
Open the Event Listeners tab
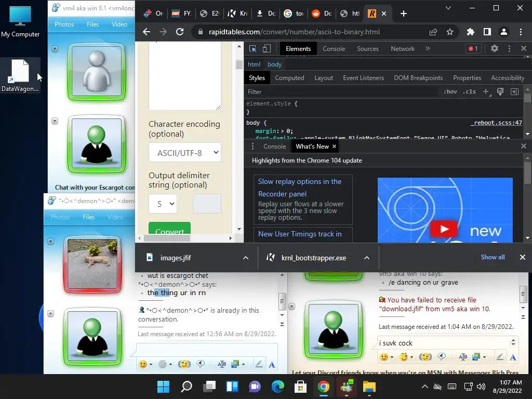click(363, 78)
